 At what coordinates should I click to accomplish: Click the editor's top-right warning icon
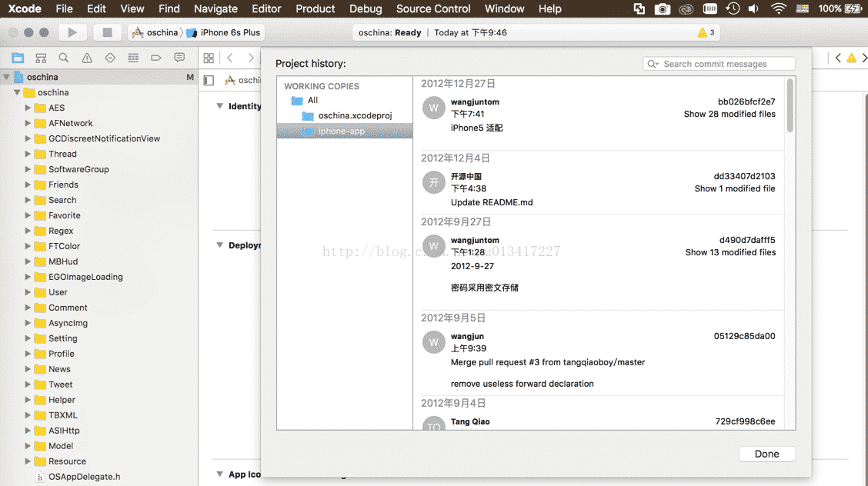pos(851,58)
